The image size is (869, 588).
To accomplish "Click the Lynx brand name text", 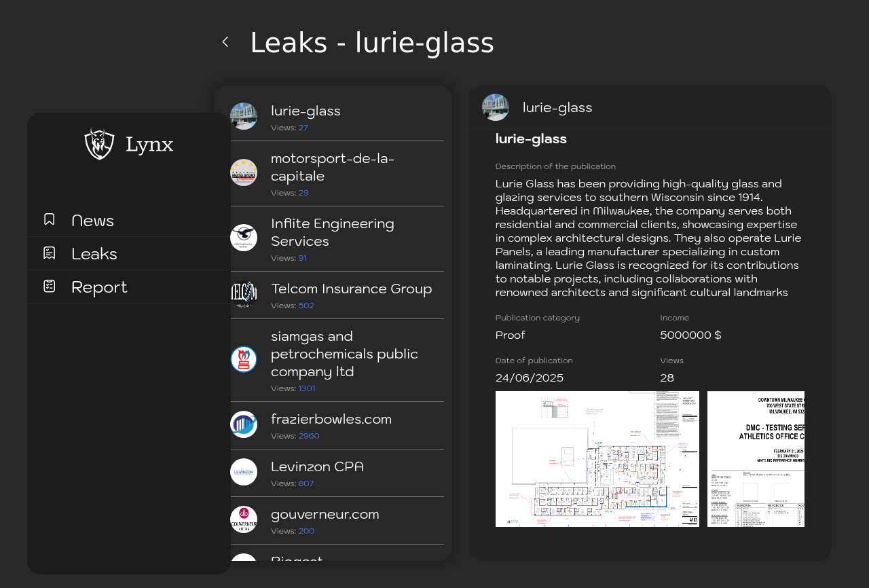I will (149, 145).
